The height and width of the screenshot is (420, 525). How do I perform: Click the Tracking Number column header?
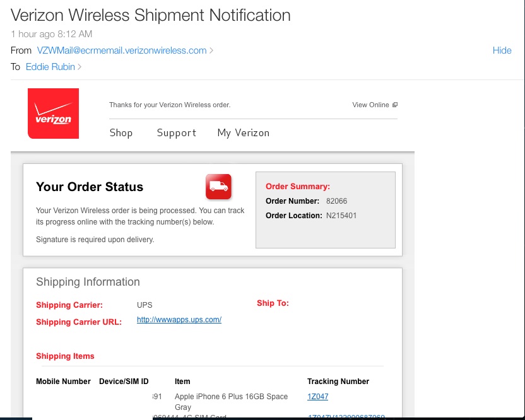338,382
